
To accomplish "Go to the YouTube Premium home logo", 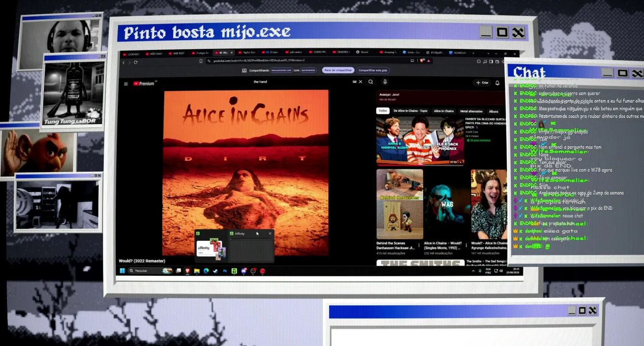I will click(144, 84).
